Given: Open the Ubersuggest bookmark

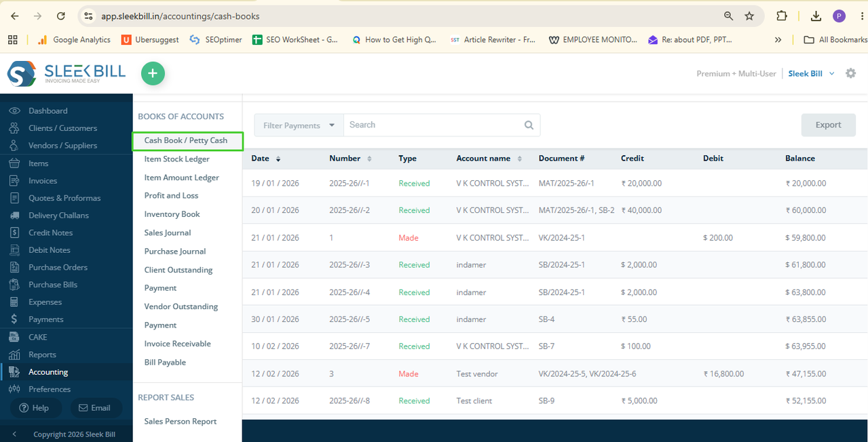Looking at the screenshot, I should (150, 40).
